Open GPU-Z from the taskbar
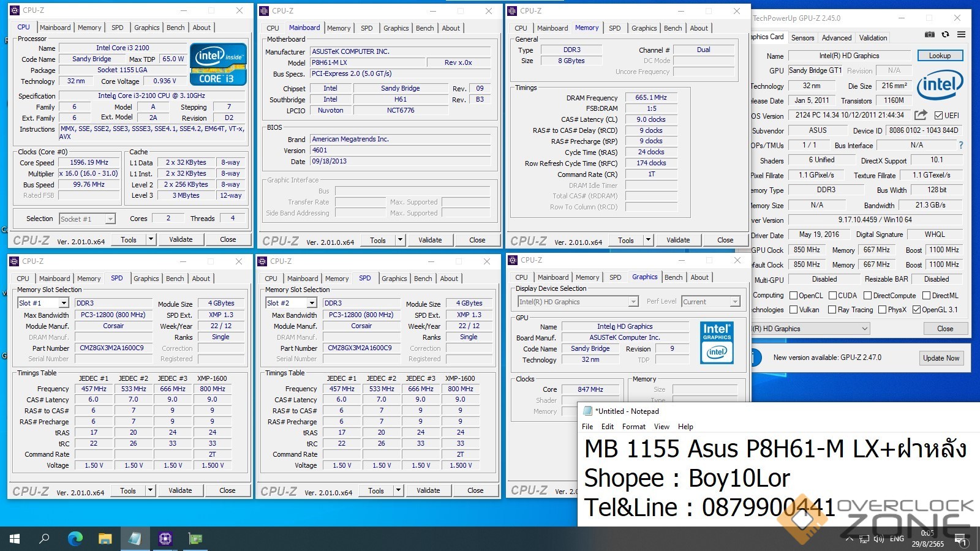 click(195, 539)
